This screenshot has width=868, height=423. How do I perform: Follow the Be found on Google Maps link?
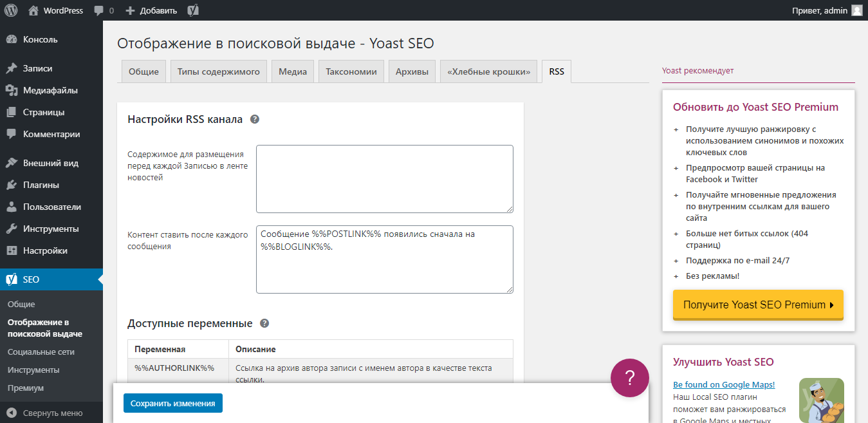pyautogui.click(x=723, y=384)
